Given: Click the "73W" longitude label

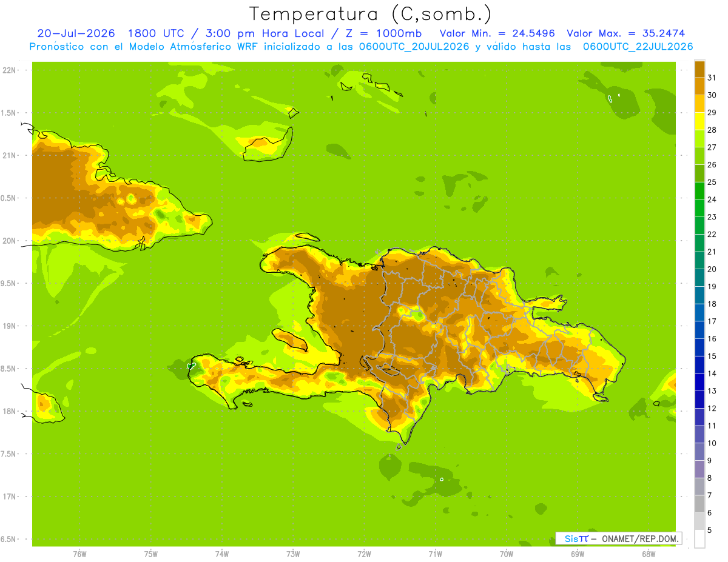Looking at the screenshot, I should point(293,554).
